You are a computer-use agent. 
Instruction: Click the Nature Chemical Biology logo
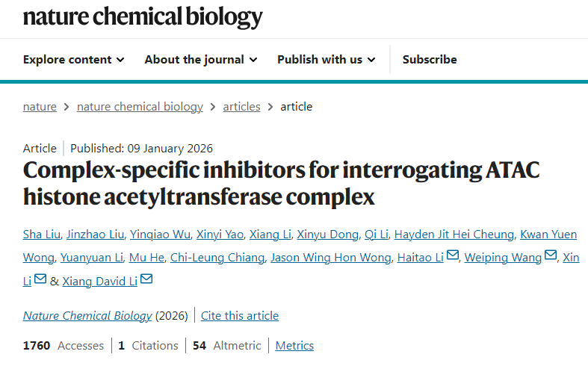[143, 16]
